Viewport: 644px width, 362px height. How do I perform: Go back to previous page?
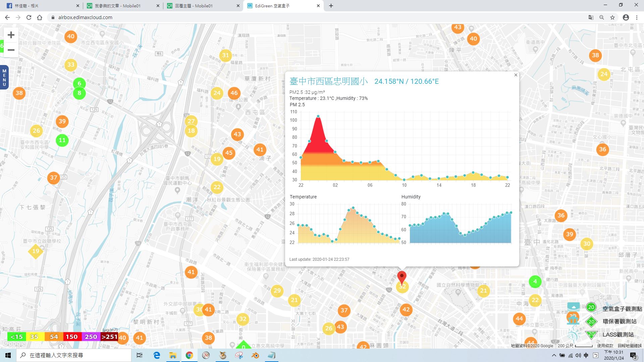7,17
